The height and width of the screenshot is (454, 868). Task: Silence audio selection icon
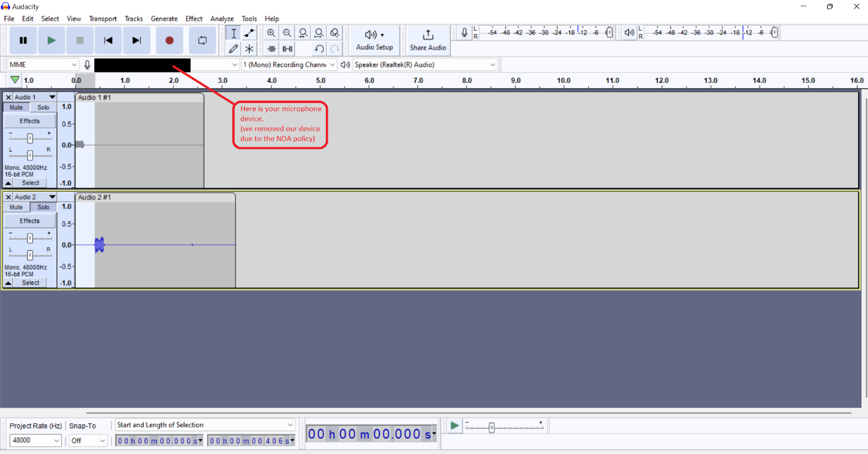(287, 48)
